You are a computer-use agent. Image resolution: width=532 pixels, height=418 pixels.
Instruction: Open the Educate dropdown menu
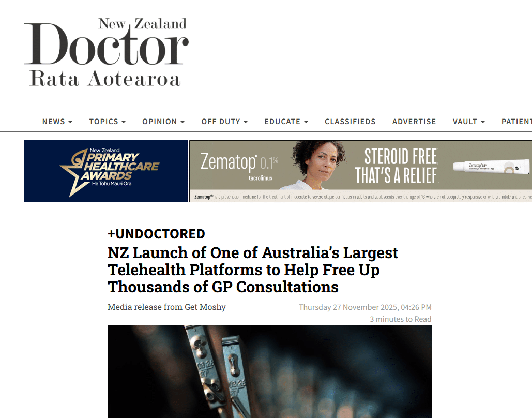click(286, 122)
